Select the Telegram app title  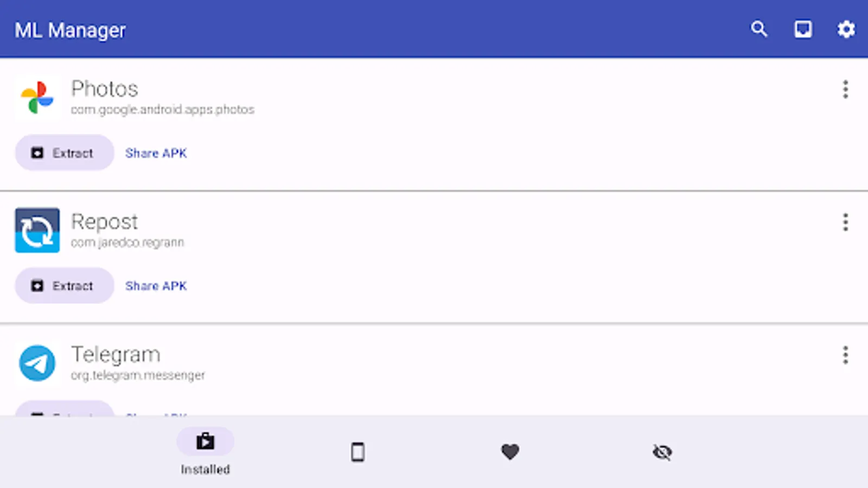[116, 355]
